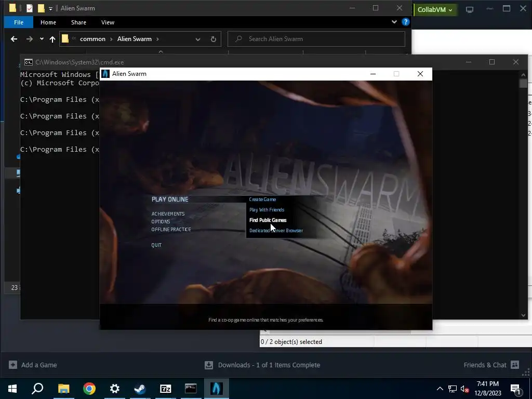
Task: Click QUIT in Alien Swarm menu
Action: [x=156, y=245]
